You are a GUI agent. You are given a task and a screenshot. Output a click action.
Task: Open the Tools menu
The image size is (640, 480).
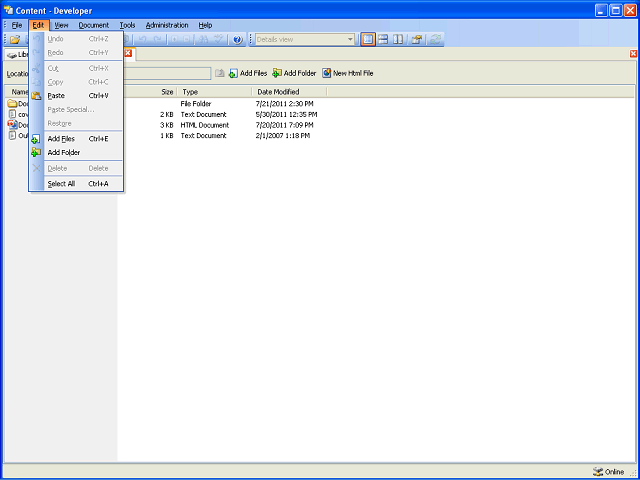click(x=127, y=25)
